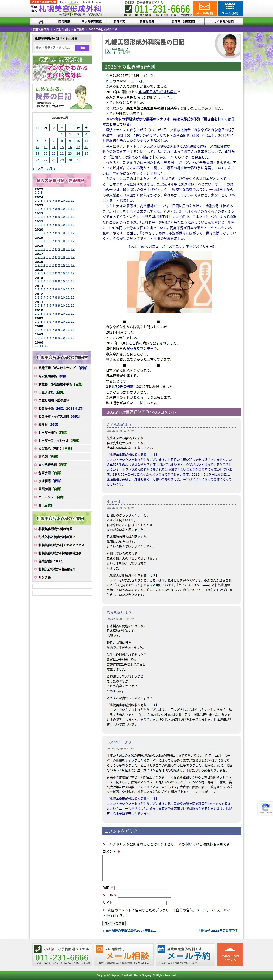The width and height of the screenshot is (273, 980).
Task: Click the purple 検索 search button
Action: coord(82,48)
